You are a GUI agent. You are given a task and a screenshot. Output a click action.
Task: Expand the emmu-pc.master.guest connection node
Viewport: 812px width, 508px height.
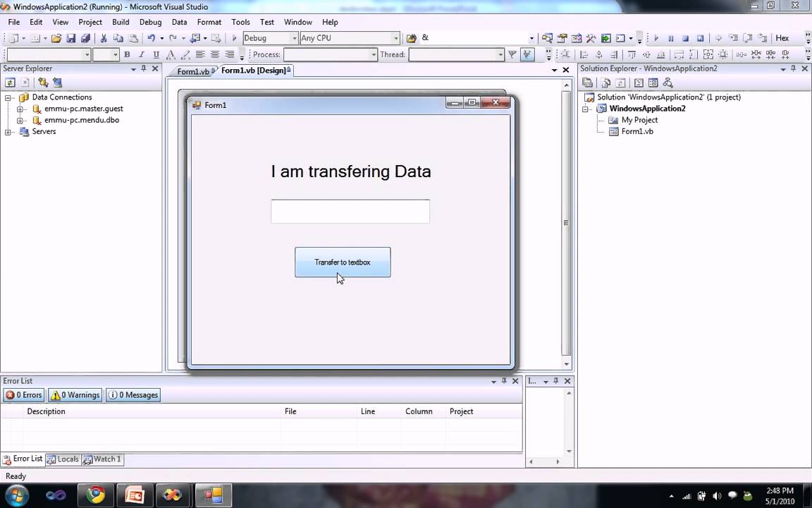tap(20, 109)
